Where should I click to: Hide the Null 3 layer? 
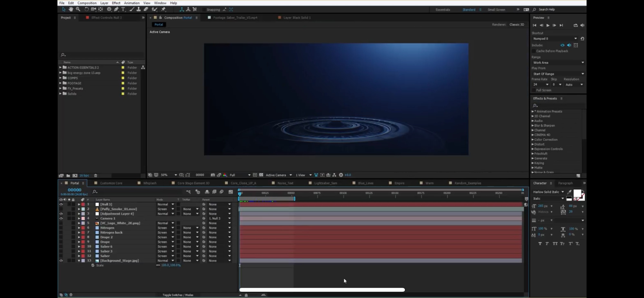[61, 204]
